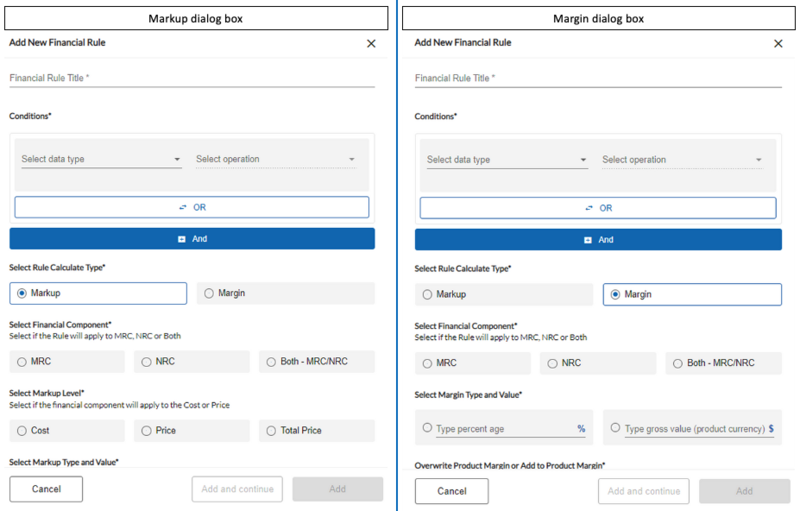Close the Margin dialog with the X icon
This screenshot has height=511, width=800.
click(778, 44)
